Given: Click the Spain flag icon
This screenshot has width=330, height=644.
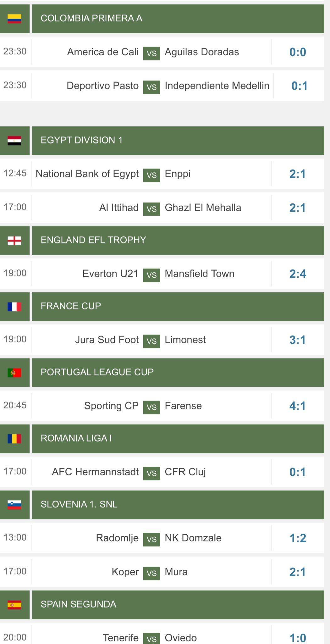Looking at the screenshot, I should click(14, 605).
